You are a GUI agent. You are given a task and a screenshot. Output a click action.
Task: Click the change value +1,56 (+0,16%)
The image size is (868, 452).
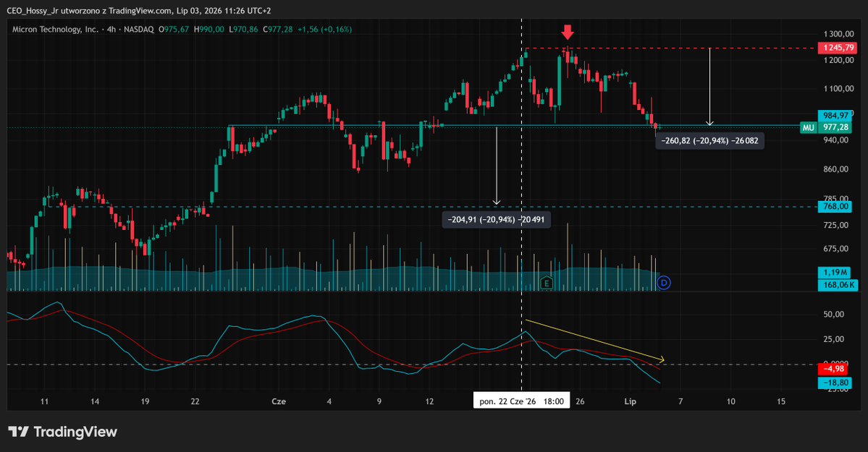[324, 30]
